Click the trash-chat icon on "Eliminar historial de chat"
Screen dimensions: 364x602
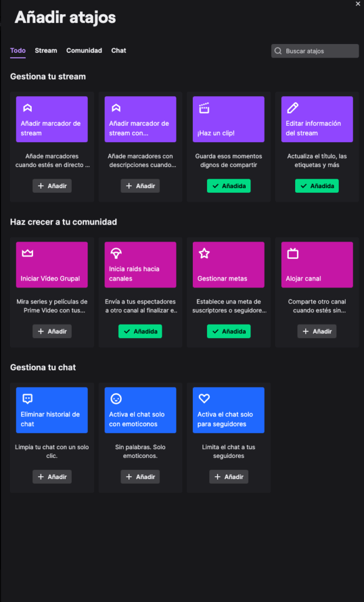click(x=27, y=399)
